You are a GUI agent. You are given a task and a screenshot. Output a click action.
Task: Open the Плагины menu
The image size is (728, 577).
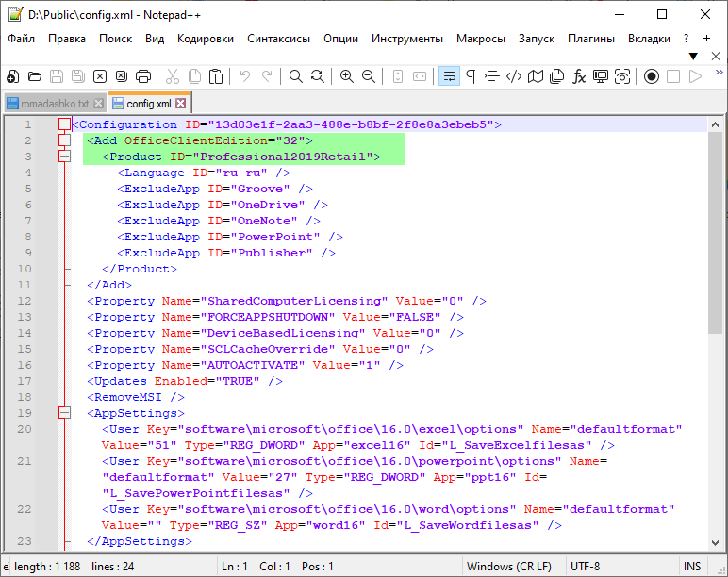click(x=591, y=39)
